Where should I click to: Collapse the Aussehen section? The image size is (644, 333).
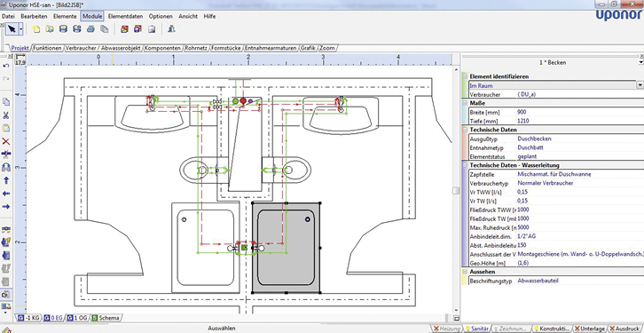coord(465,272)
